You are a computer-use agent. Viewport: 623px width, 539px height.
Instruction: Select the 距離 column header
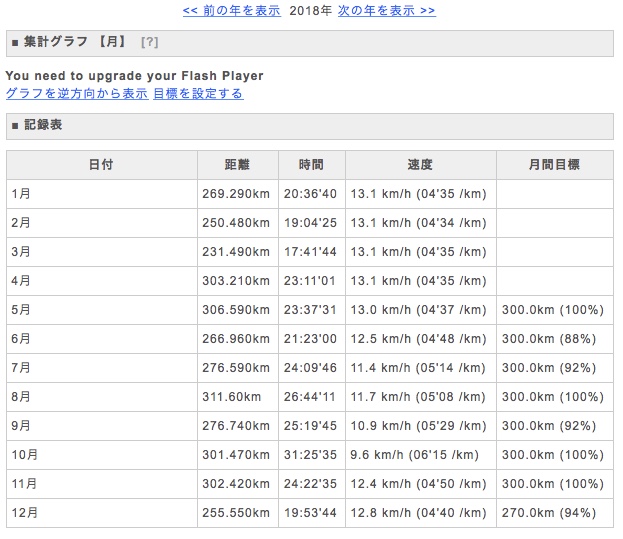coord(237,165)
